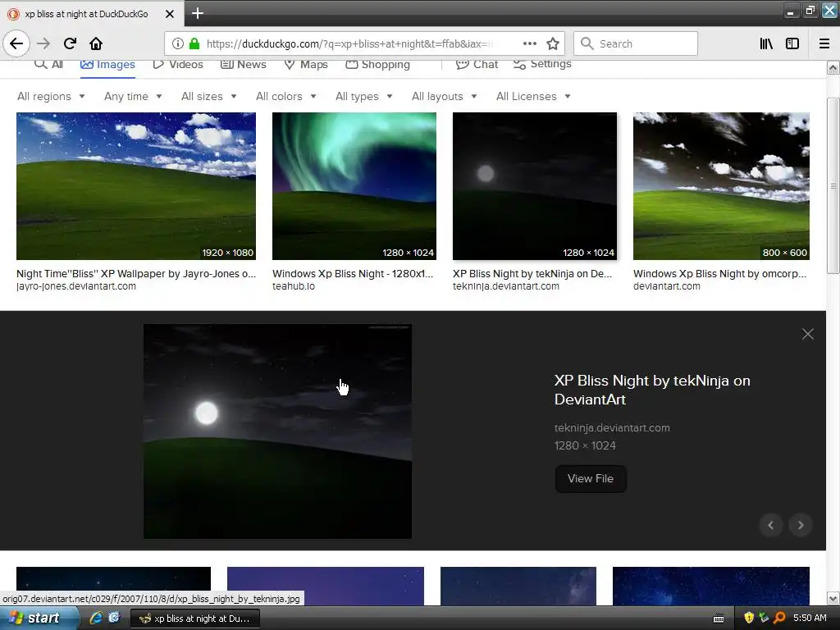Viewport: 840px width, 630px height.
Task: Open the Settings menu
Action: 542,64
